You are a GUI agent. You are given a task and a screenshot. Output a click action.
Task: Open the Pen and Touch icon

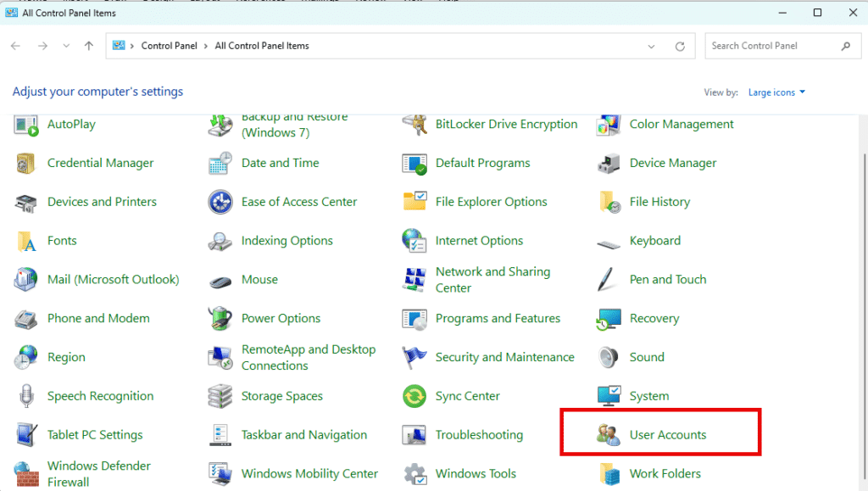pyautogui.click(x=607, y=280)
